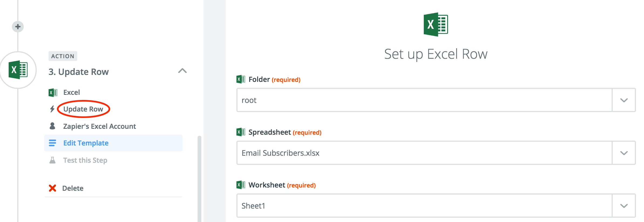Open the Spreadsheet dropdown arrow
644x222 pixels.
(x=624, y=153)
